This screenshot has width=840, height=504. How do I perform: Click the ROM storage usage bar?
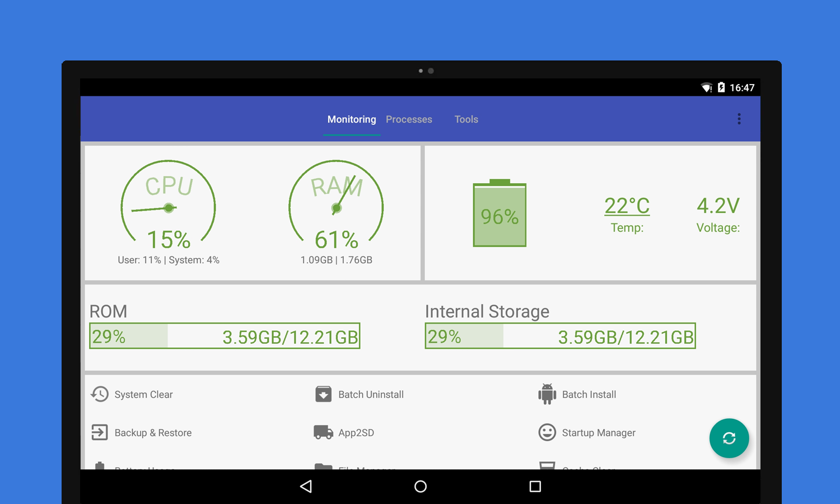(x=225, y=336)
